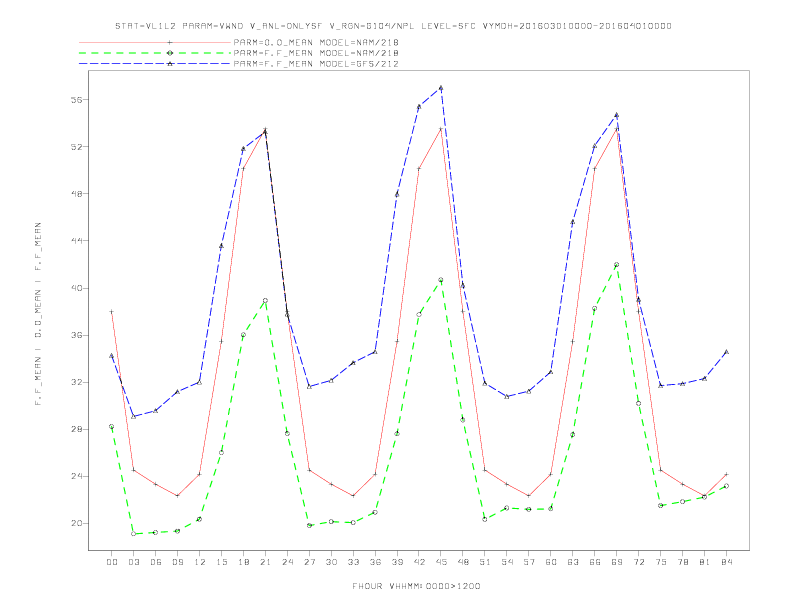This screenshot has width=792, height=612.
Task: Click y-axis tick label 20
Action: (76, 523)
